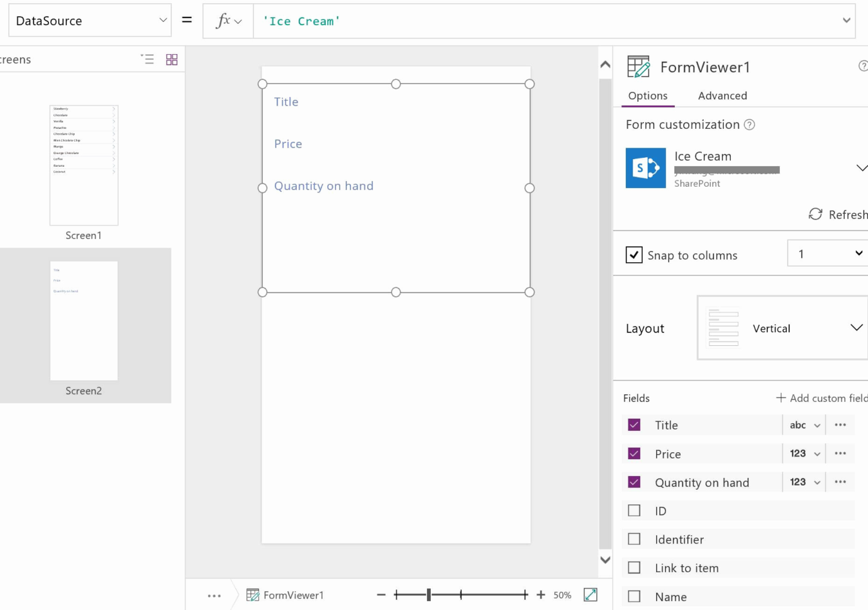
Task: Click the zoom in plus icon
Action: [x=541, y=595]
